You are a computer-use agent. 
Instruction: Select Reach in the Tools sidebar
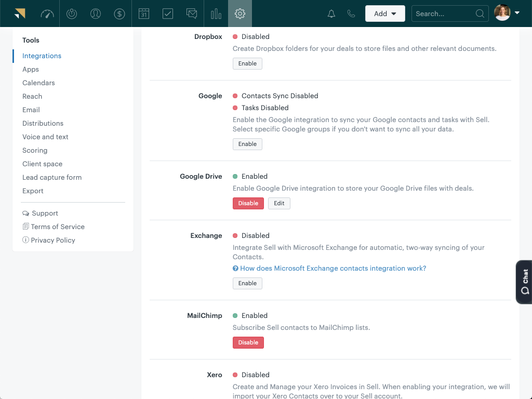click(x=32, y=96)
